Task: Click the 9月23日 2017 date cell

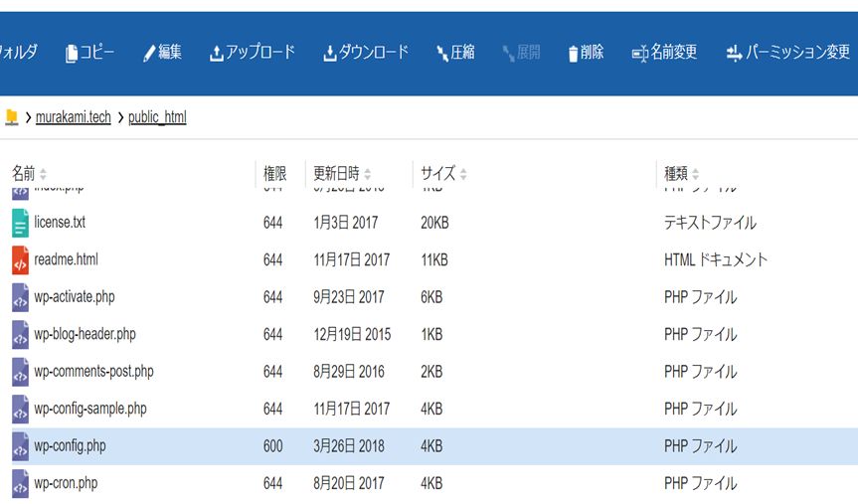Action: click(x=349, y=297)
